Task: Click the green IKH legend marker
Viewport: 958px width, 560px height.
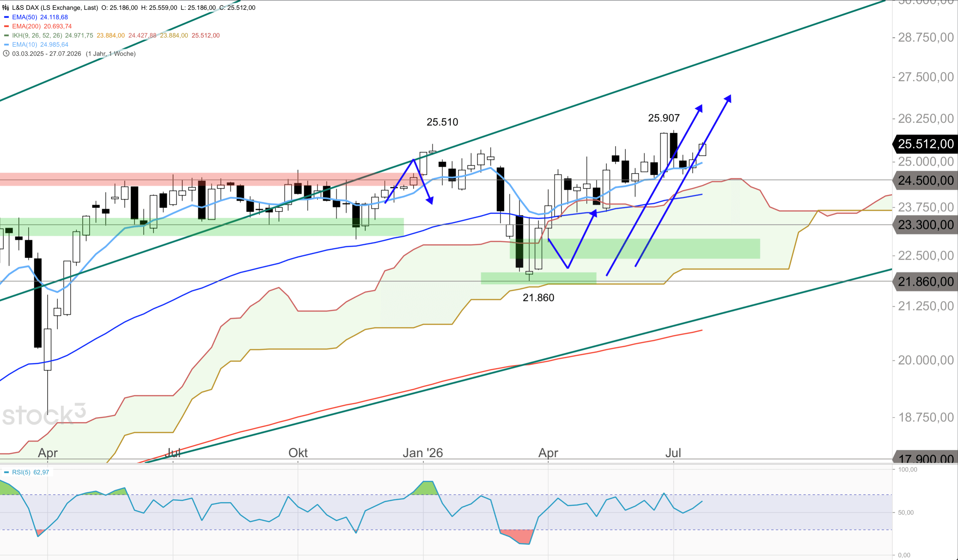Action: (x=6, y=35)
